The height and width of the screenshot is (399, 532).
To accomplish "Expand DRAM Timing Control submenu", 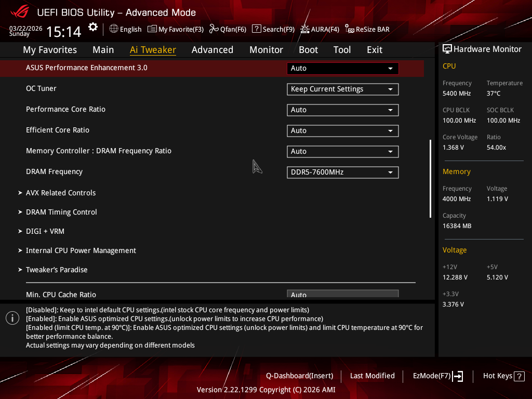I will [61, 212].
